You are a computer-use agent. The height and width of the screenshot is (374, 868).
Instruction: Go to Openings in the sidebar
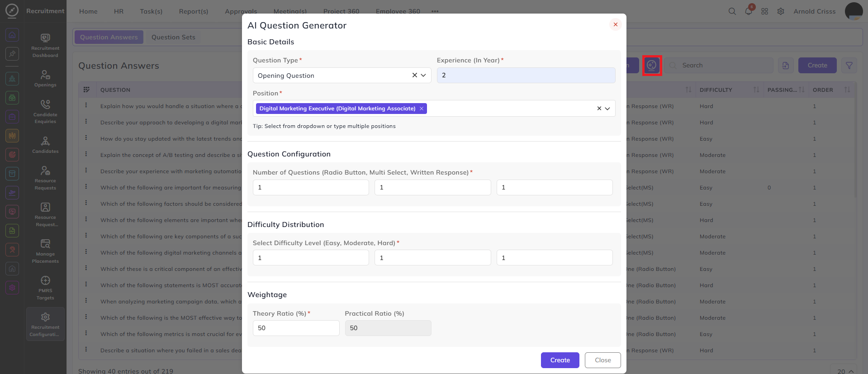[x=45, y=78]
